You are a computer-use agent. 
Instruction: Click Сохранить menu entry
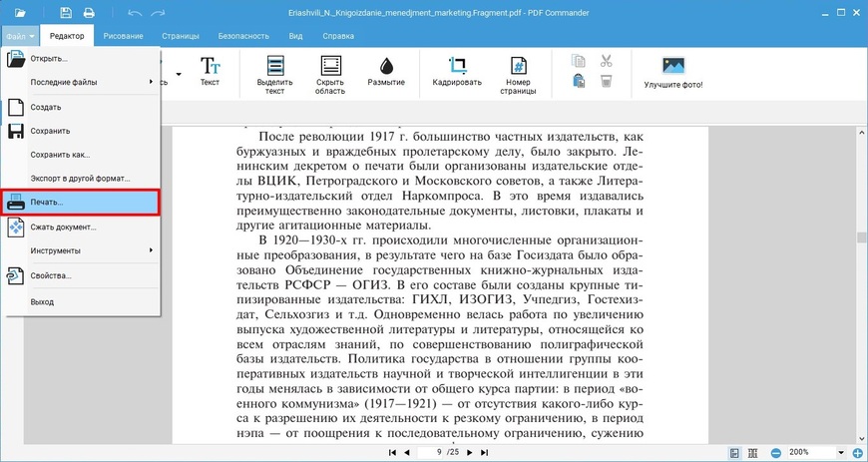tap(83, 132)
